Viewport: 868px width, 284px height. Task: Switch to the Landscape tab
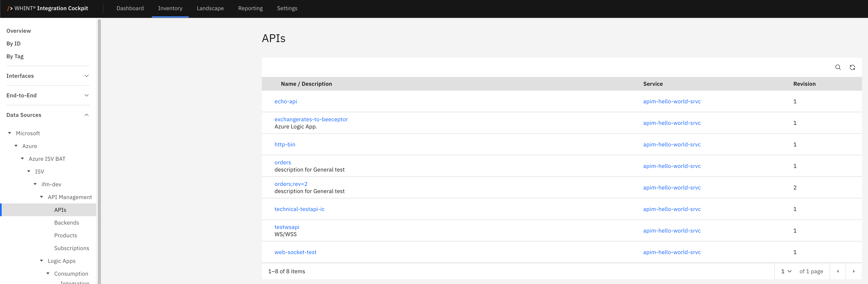[x=210, y=8]
